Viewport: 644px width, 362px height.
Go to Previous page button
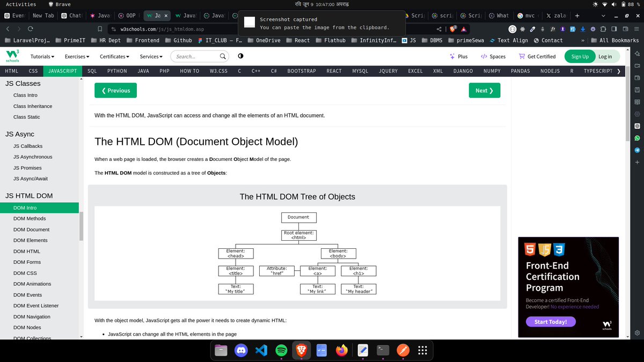(x=115, y=91)
